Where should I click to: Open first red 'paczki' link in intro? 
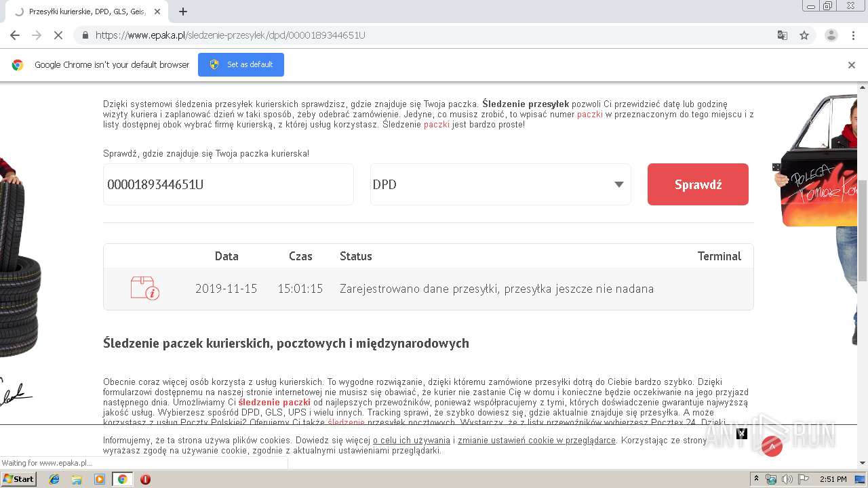[x=590, y=115]
